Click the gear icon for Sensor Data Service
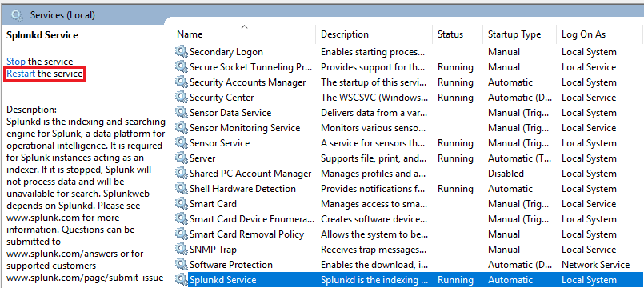Screen dimensions: 644x288 tap(181, 112)
